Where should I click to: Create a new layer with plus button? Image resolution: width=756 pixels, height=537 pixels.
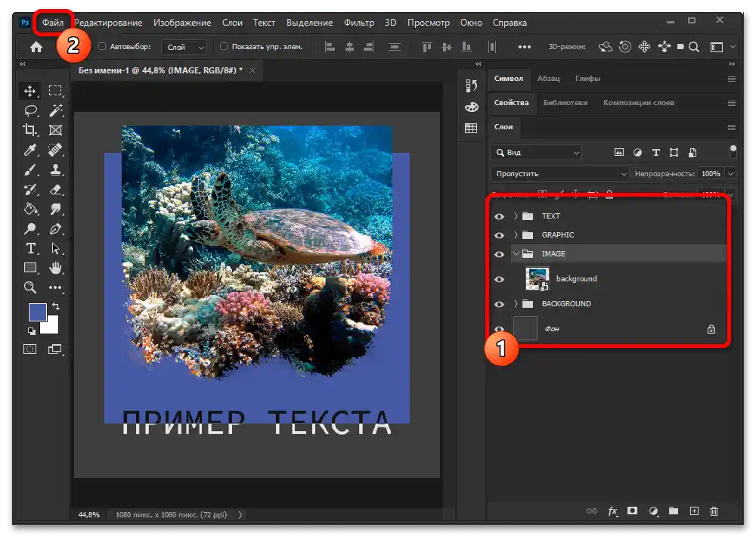[694, 511]
